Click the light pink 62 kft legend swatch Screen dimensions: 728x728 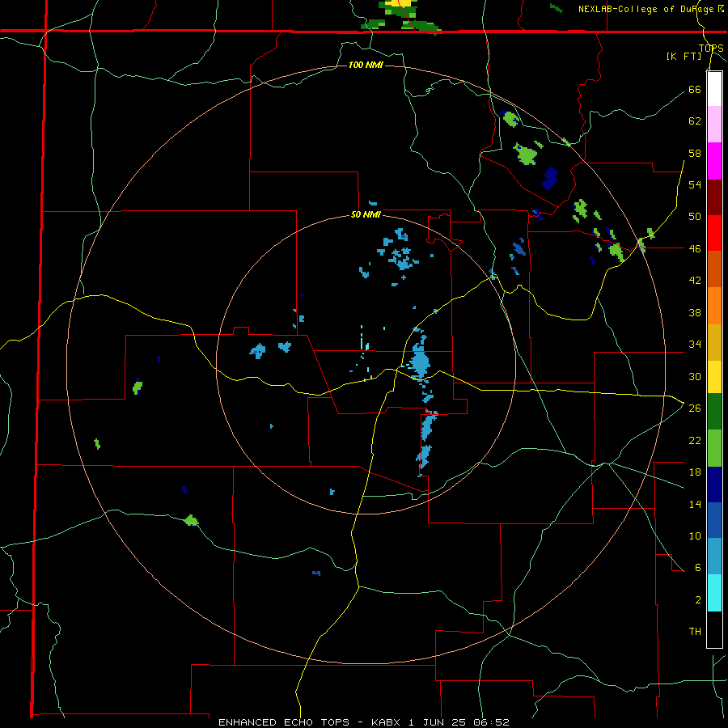[714, 125]
